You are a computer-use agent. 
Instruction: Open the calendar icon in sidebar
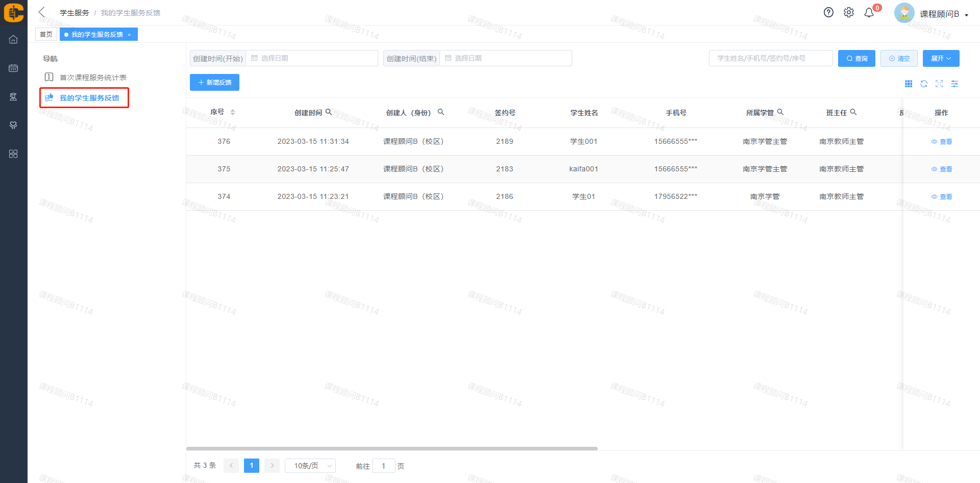pos(13,68)
